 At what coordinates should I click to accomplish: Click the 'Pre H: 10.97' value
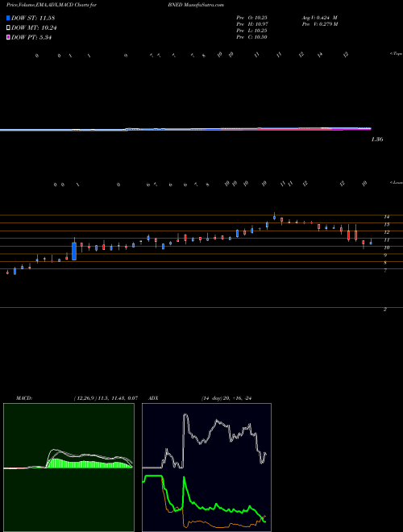click(251, 24)
